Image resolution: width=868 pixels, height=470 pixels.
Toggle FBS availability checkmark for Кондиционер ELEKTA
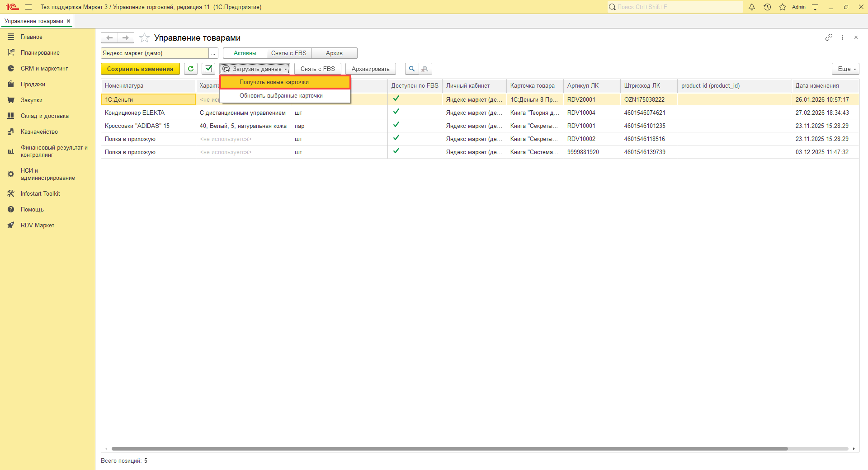tap(396, 112)
